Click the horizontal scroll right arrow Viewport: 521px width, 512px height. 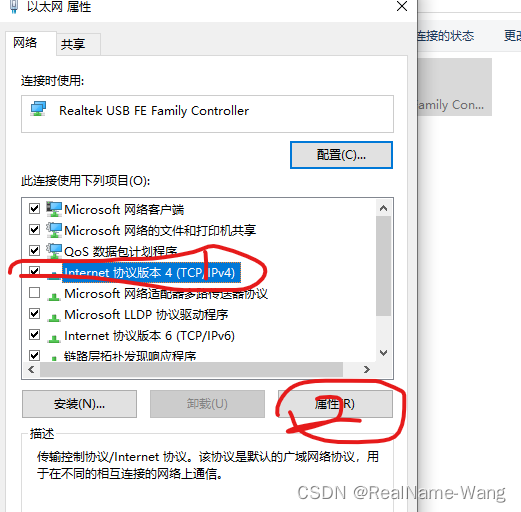pos(367,369)
